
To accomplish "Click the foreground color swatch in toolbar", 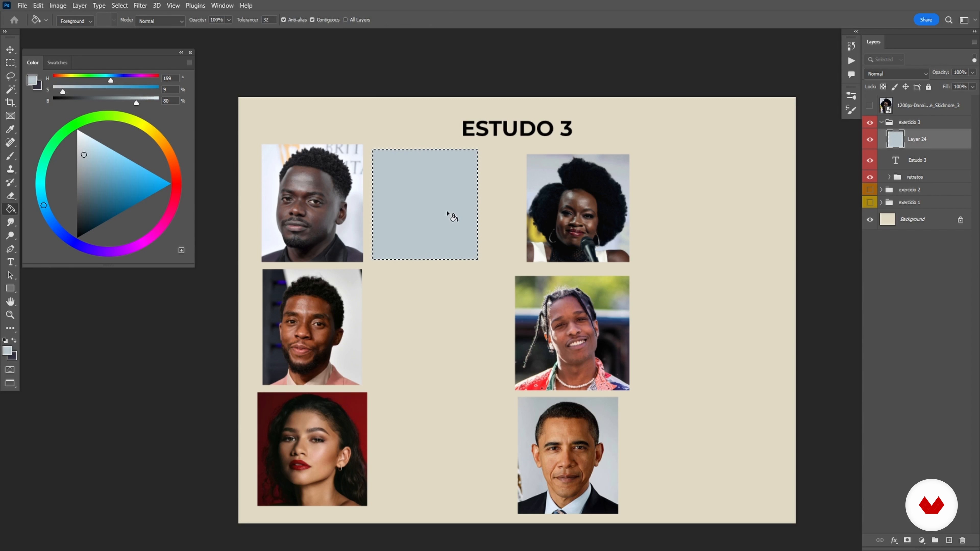I will (x=7, y=350).
